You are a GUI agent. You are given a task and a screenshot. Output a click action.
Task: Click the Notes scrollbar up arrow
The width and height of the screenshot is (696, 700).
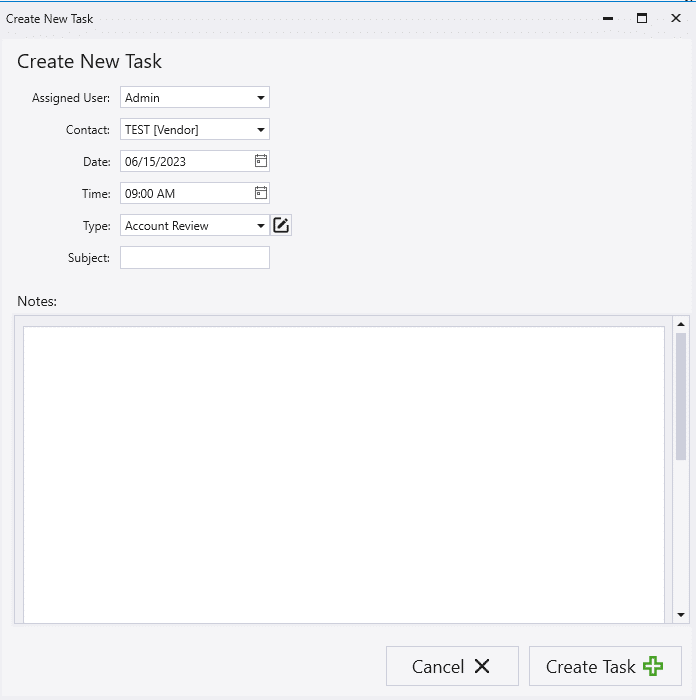(681, 324)
